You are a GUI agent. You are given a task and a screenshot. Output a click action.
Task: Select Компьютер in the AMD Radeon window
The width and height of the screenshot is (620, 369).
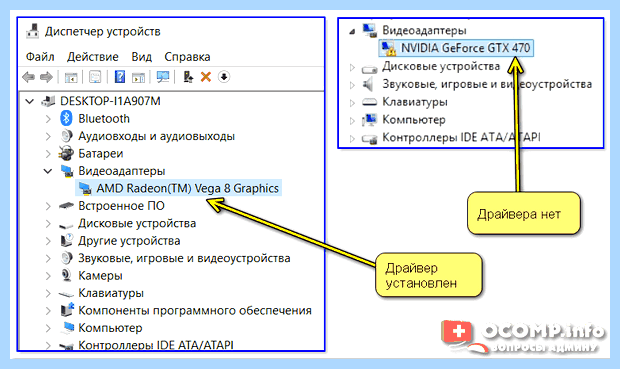(x=110, y=327)
